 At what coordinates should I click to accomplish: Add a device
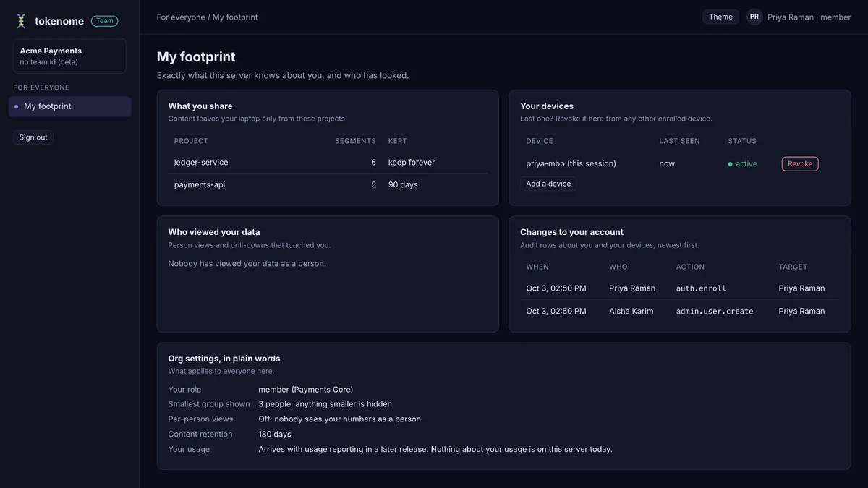tap(548, 184)
